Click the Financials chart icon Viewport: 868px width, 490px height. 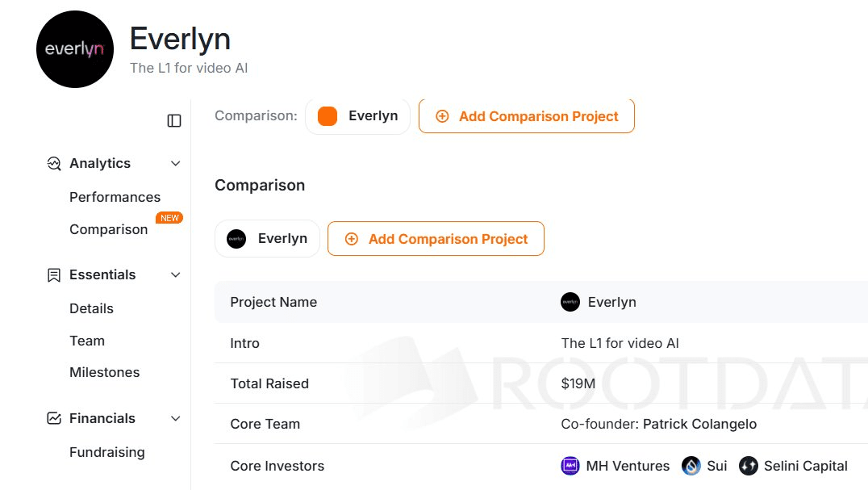click(54, 419)
